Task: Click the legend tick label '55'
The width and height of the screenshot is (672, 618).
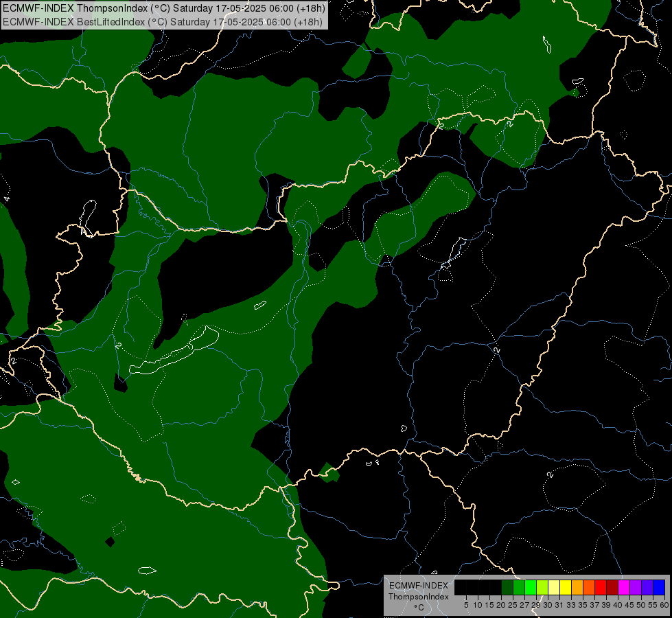Action: tap(653, 605)
